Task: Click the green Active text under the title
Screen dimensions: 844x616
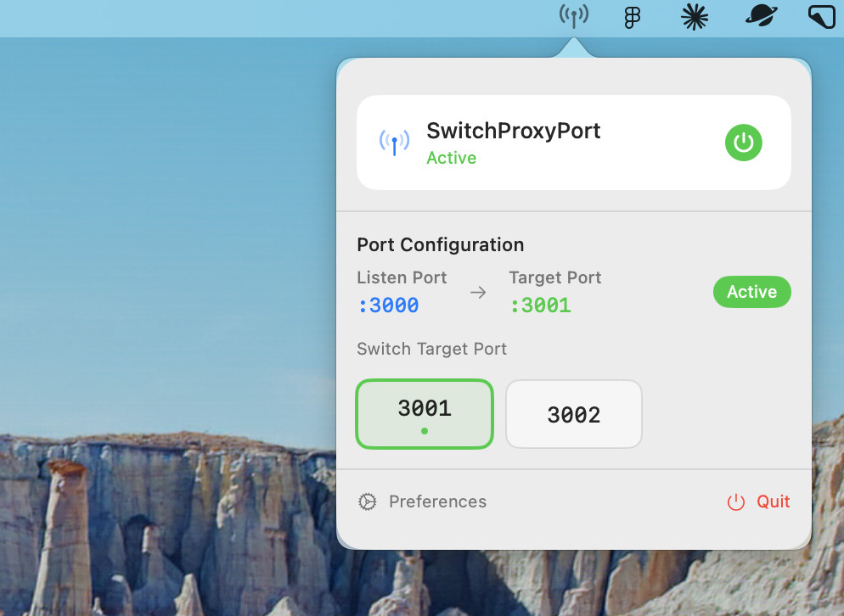Action: coord(451,158)
